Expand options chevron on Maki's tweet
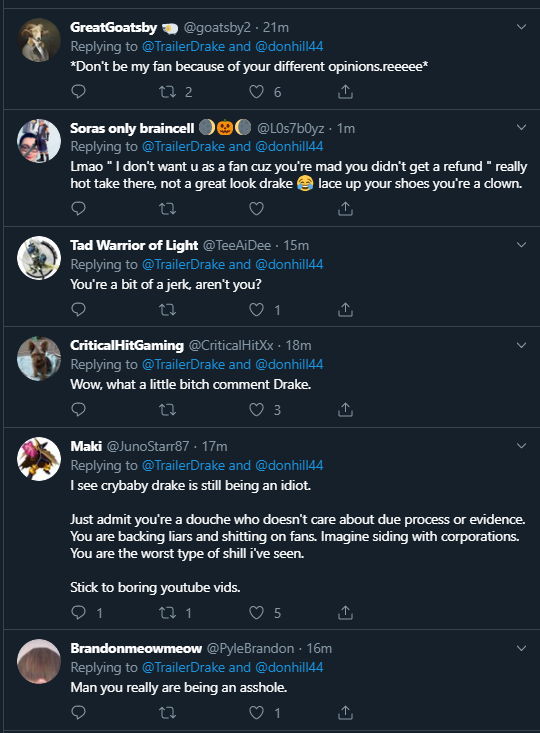 tap(521, 446)
